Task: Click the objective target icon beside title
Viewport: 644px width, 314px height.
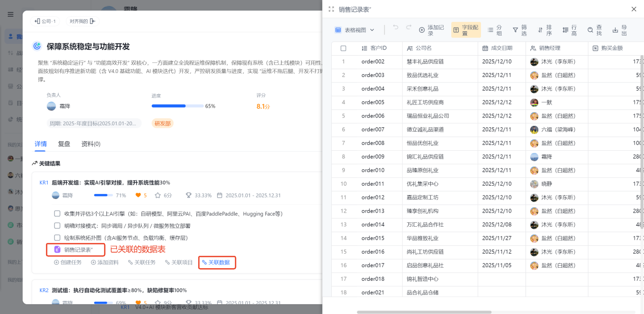Action: click(x=37, y=46)
